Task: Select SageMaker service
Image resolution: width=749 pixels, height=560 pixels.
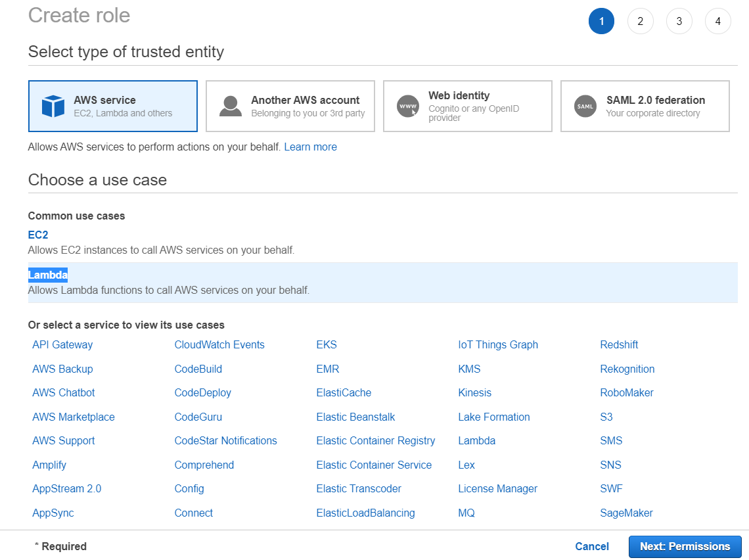Action: 626,513
